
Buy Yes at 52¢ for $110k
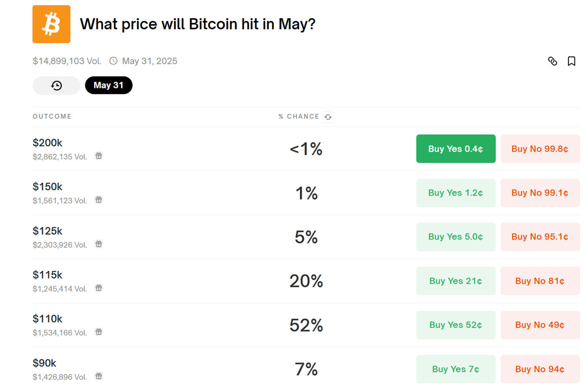point(456,325)
